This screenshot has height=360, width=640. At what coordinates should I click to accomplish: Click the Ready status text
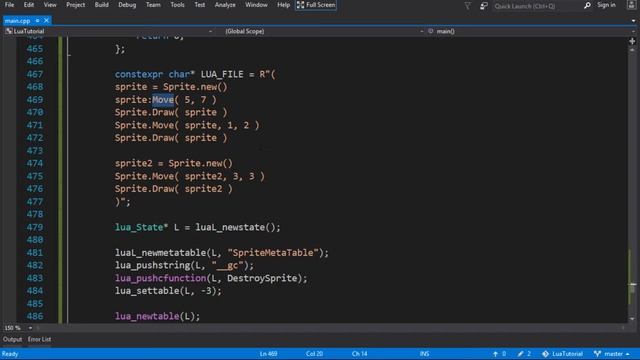10,354
